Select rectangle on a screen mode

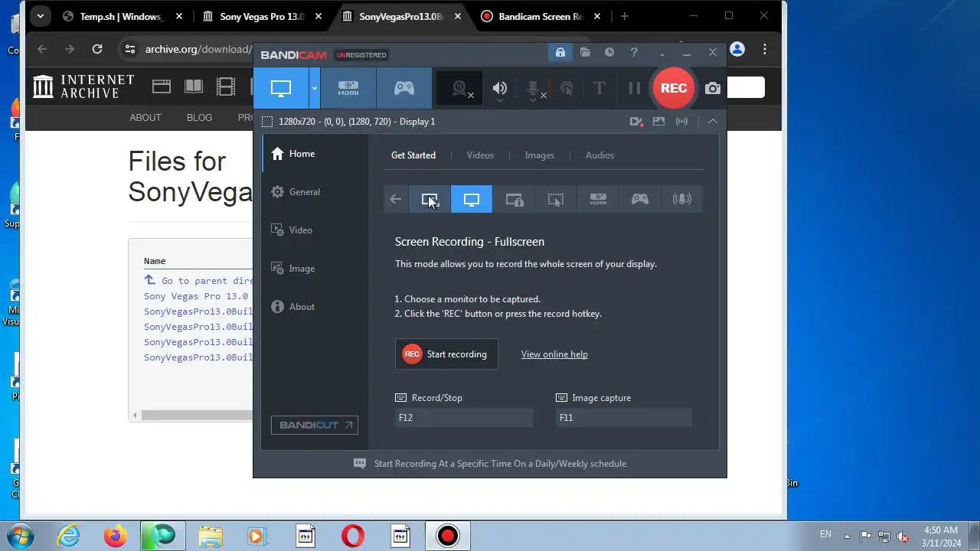click(x=430, y=199)
